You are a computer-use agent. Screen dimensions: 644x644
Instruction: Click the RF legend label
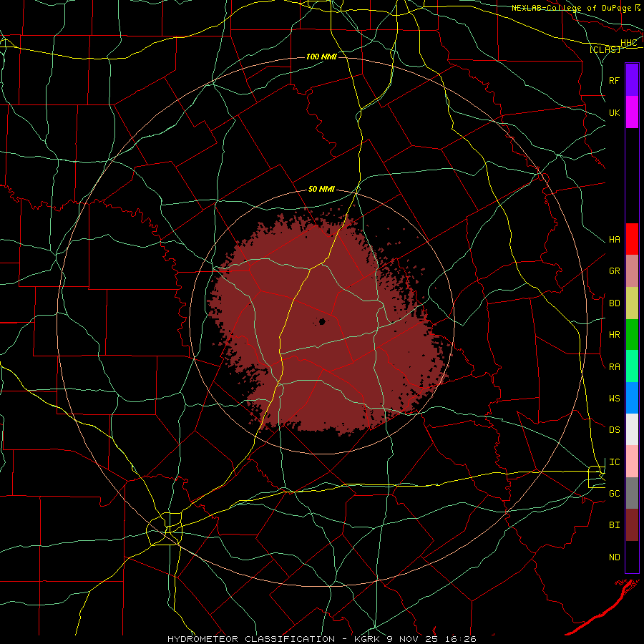(615, 80)
